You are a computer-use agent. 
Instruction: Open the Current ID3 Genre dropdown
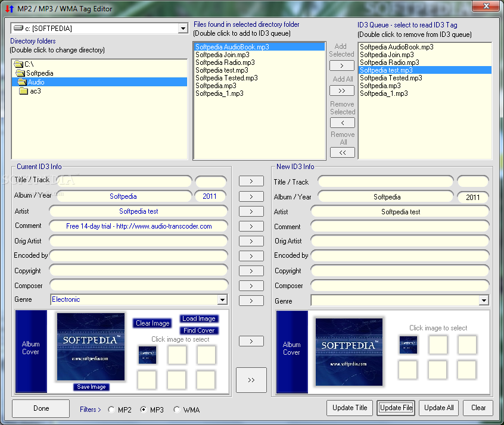click(222, 300)
